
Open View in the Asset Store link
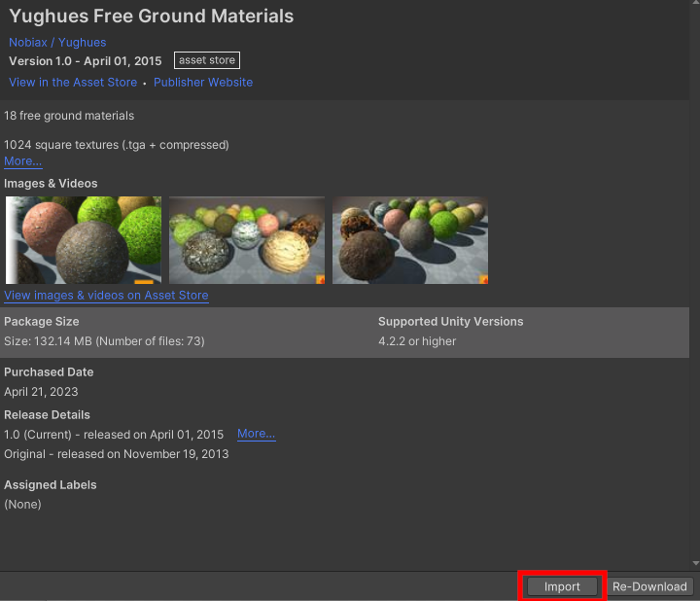point(73,82)
